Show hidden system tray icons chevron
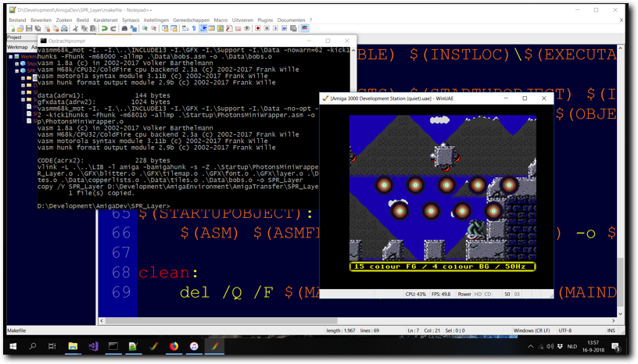Viewport: 638px width, 364px height. (x=531, y=347)
